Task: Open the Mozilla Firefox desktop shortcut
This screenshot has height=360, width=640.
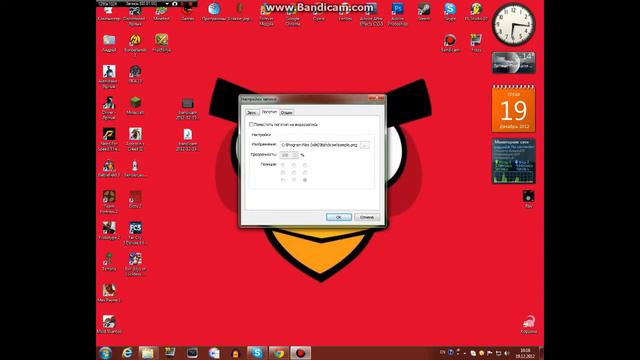Action: pos(267,13)
